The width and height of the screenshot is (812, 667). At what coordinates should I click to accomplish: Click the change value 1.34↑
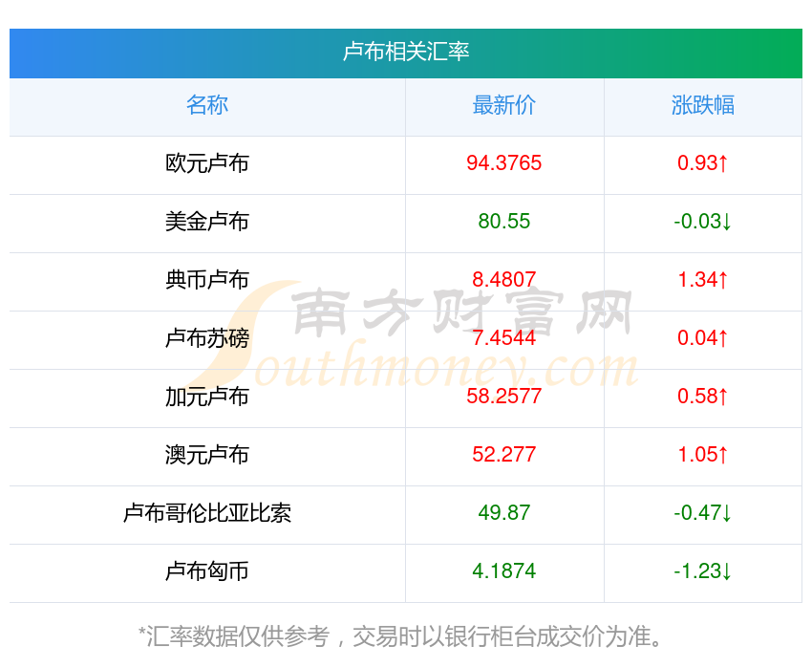click(x=703, y=280)
